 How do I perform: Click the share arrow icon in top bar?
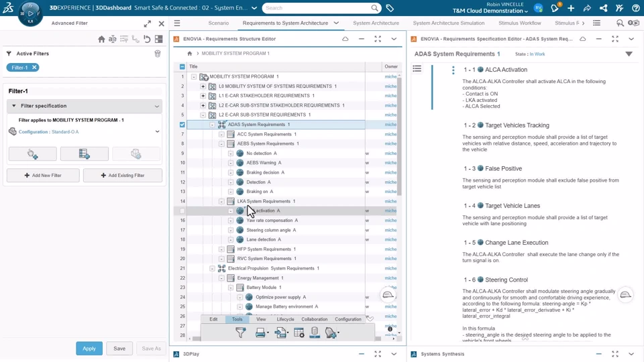click(587, 8)
